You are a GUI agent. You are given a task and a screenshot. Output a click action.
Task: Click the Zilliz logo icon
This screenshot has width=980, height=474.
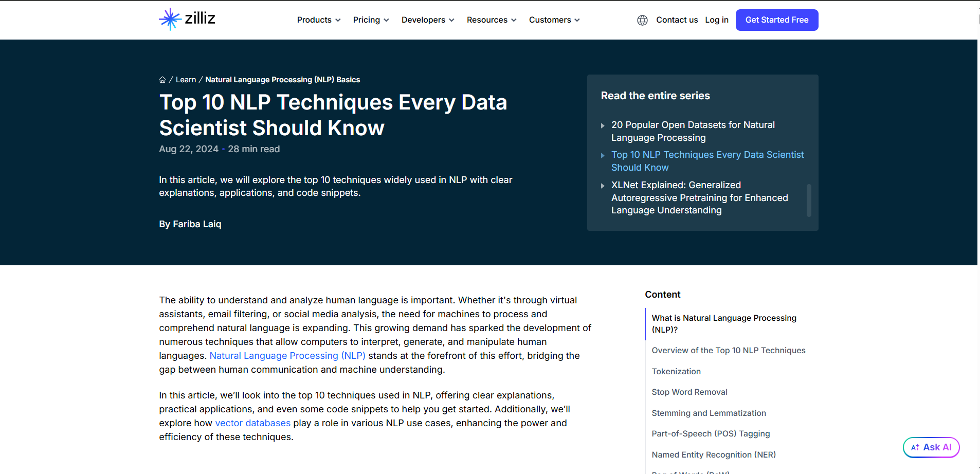[170, 20]
